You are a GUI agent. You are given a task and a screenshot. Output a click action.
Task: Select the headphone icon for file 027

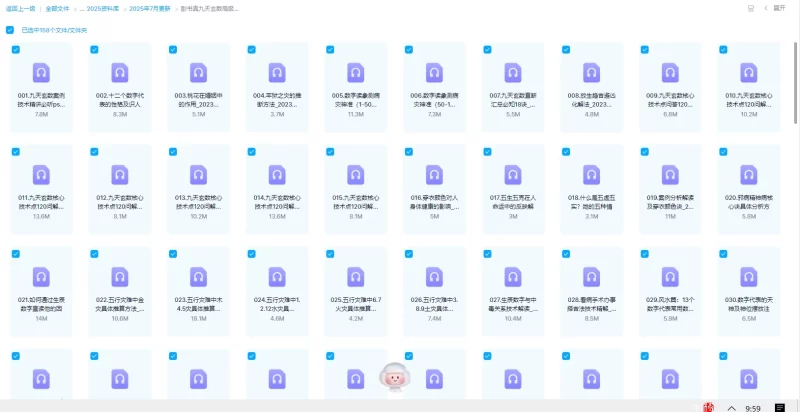point(513,276)
